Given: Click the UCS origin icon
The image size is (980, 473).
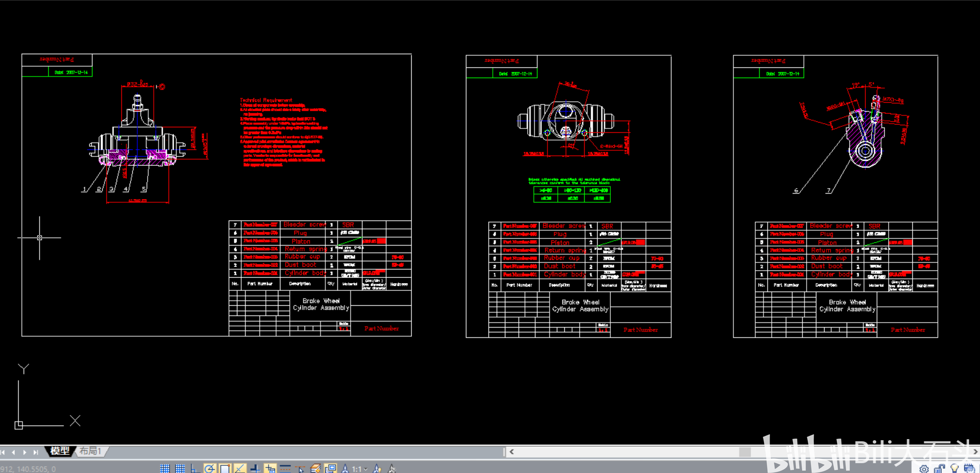Looking at the screenshot, I should pyautogui.click(x=19, y=425).
